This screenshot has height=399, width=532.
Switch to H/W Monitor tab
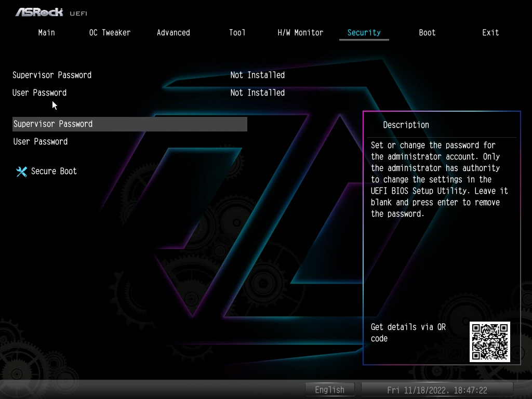[x=300, y=33]
